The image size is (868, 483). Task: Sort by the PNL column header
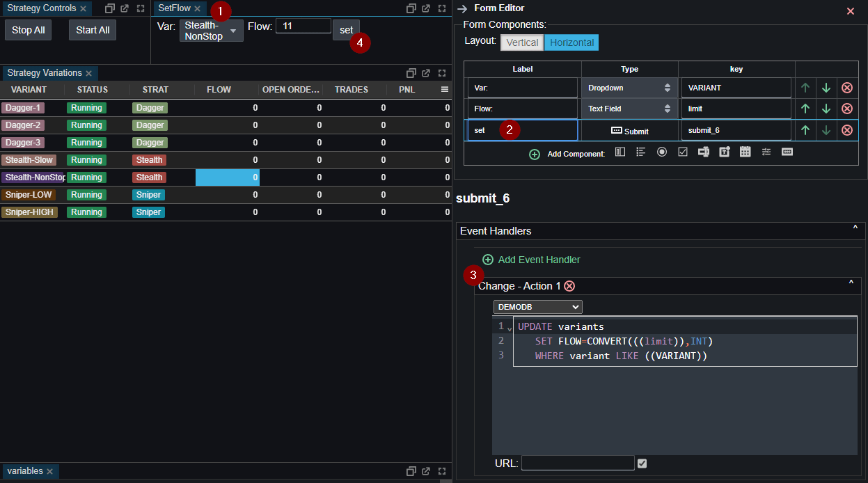[x=407, y=90]
